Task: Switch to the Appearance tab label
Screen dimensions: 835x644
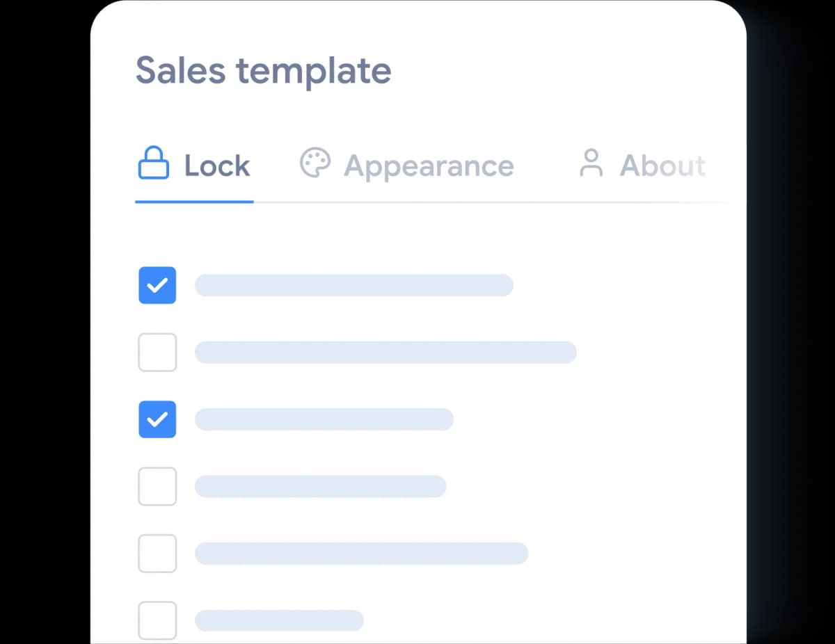Action: click(429, 166)
